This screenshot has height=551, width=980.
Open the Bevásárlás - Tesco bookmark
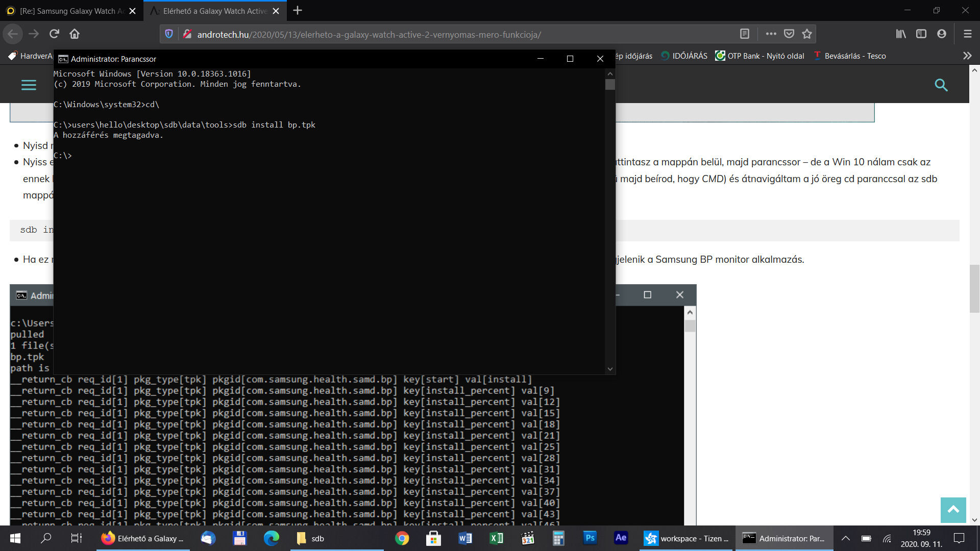pos(850,56)
